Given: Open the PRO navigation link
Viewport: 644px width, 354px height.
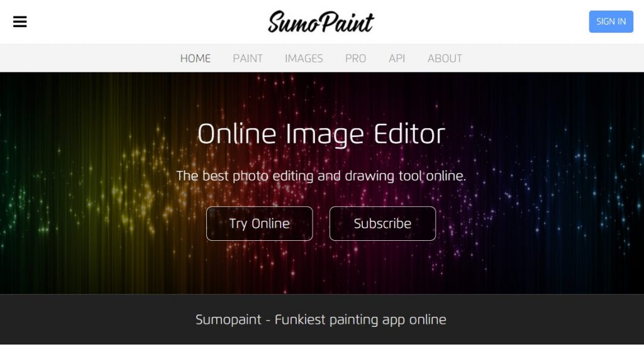Looking at the screenshot, I should (x=356, y=58).
